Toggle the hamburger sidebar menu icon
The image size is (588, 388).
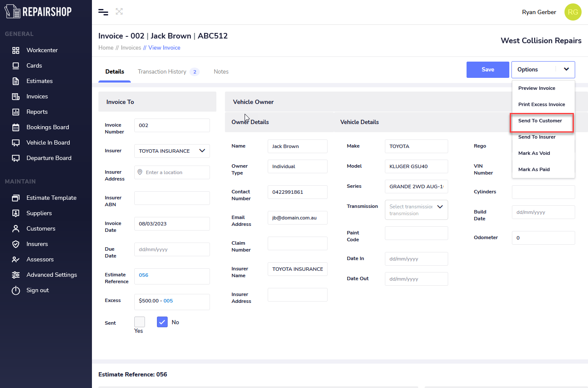(103, 12)
